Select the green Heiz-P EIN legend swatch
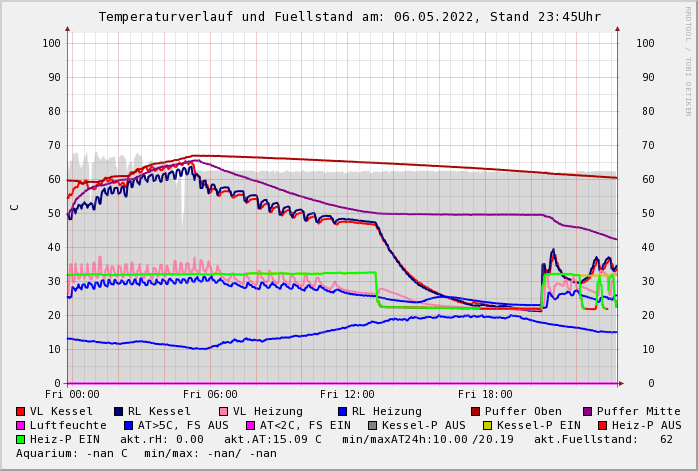 pos(21,439)
